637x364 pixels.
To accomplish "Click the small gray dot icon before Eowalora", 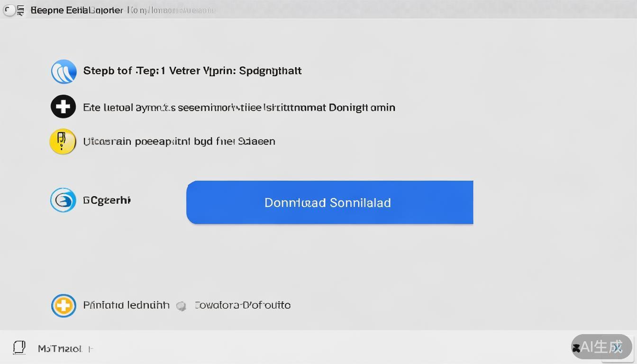I will (181, 306).
